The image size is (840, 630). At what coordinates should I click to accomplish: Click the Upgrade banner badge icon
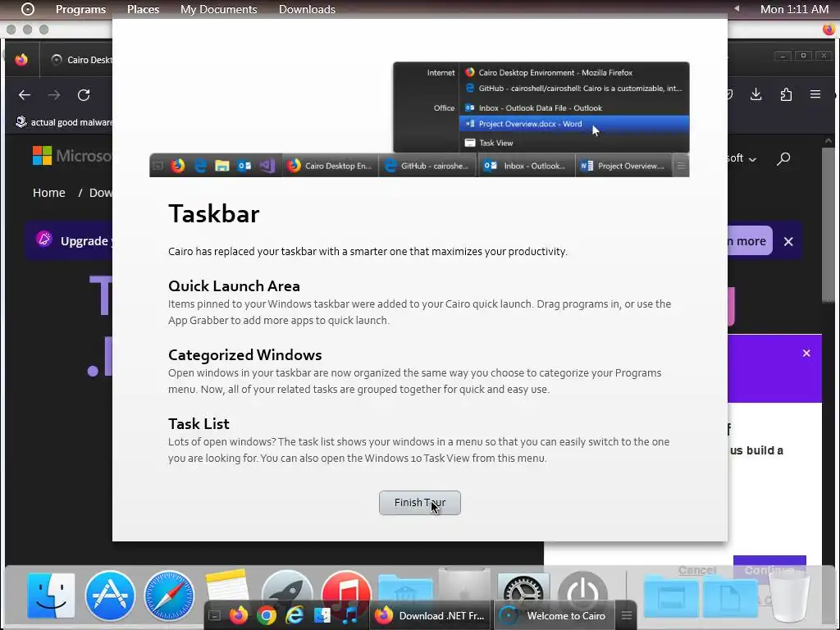point(44,239)
